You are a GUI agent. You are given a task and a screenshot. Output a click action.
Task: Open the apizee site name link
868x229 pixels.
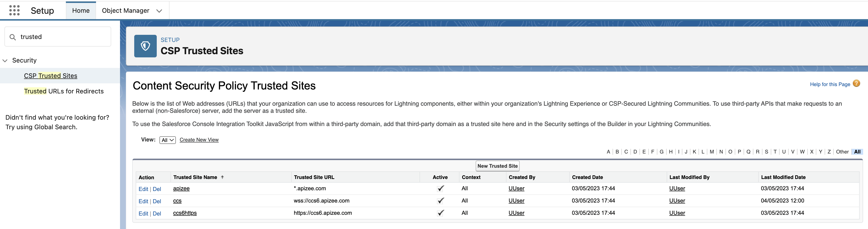181,189
